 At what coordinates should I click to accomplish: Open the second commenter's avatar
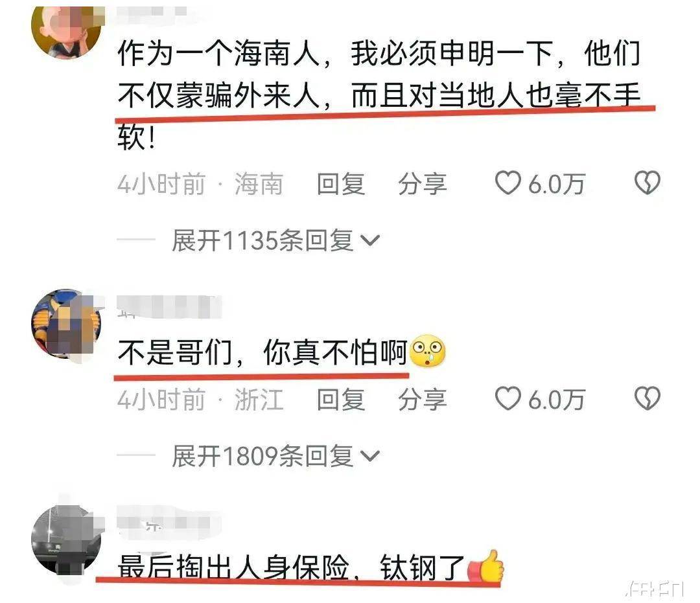[66, 324]
